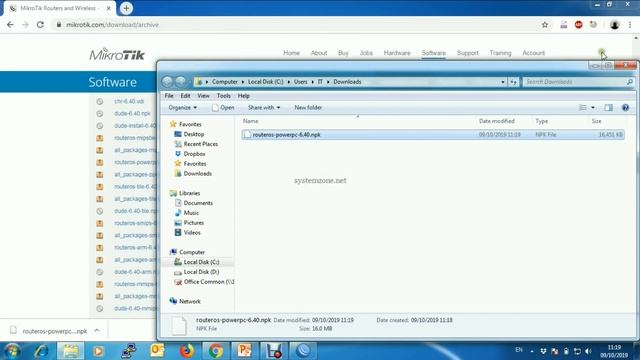The image size is (640, 360).
Task: Sort files by Date modified column
Action: [x=496, y=121]
